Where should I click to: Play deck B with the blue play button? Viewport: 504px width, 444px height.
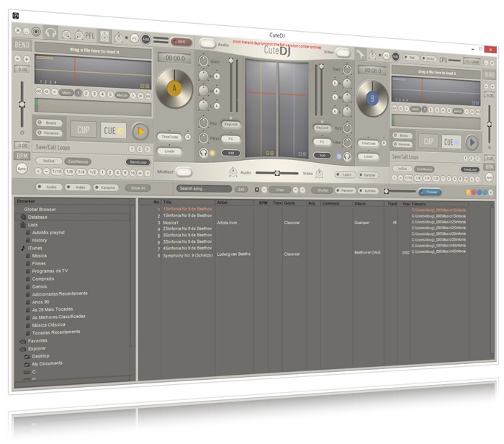click(x=472, y=142)
